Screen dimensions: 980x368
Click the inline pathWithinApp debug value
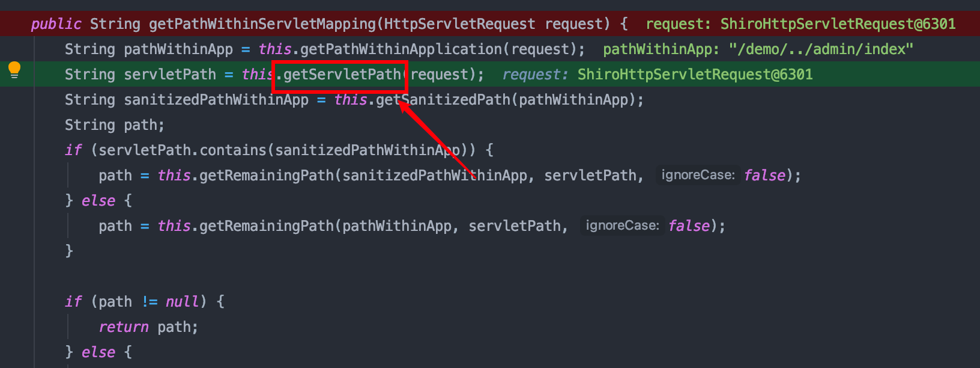pos(758,49)
